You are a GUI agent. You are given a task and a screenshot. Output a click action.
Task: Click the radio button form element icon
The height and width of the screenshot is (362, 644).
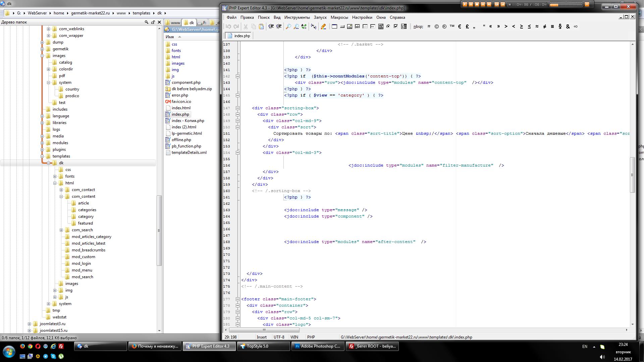point(388,26)
